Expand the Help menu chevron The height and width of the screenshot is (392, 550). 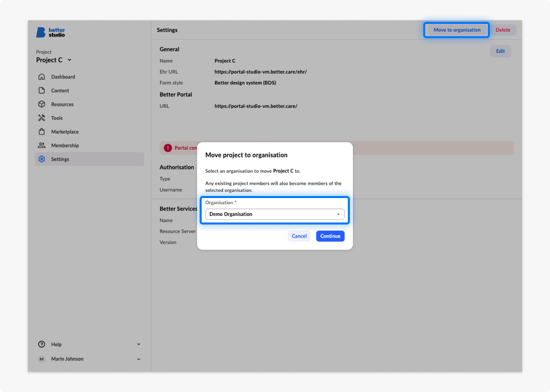click(x=139, y=344)
